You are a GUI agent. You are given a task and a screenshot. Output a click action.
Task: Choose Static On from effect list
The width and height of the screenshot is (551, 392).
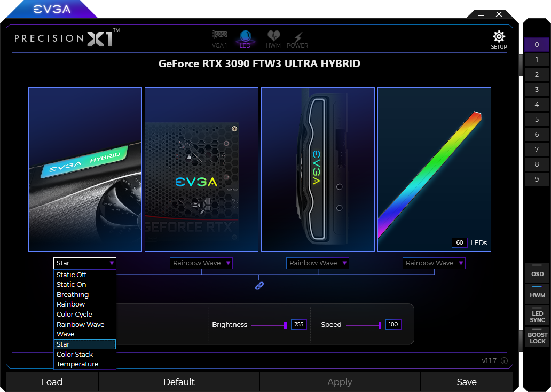point(85,285)
